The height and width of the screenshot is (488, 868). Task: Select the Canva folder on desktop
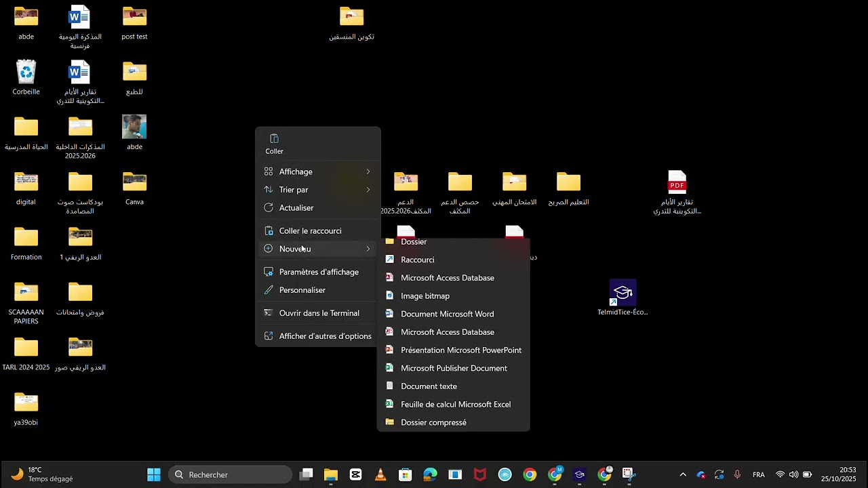pyautogui.click(x=134, y=182)
